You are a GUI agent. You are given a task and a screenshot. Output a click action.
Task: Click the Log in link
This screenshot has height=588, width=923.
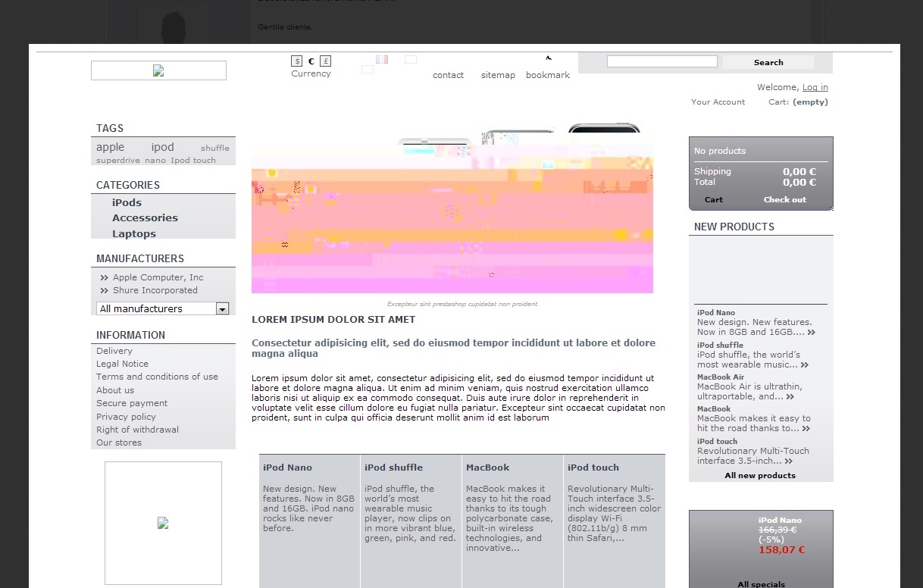click(815, 87)
